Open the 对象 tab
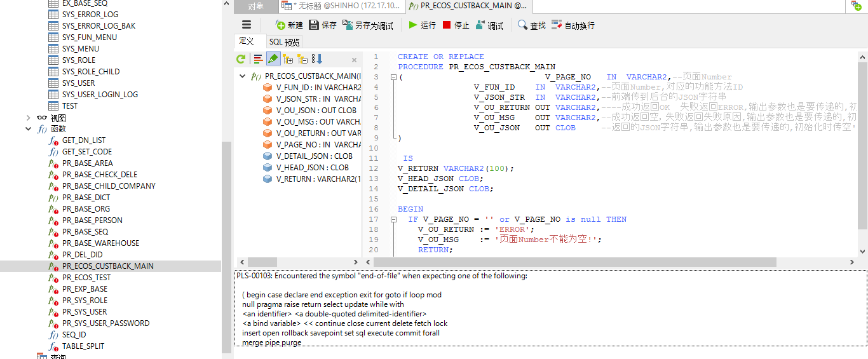This screenshot has width=868, height=359. click(x=256, y=6)
